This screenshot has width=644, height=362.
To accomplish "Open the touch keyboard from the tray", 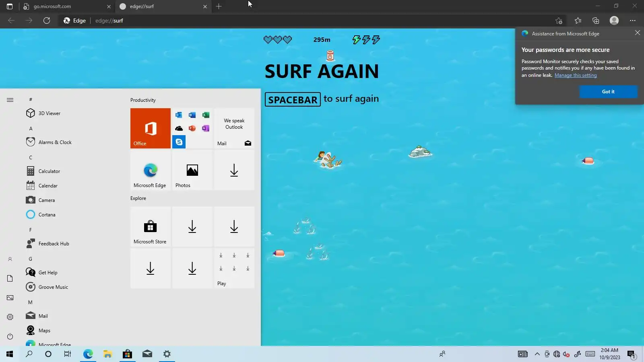I will [590, 354].
